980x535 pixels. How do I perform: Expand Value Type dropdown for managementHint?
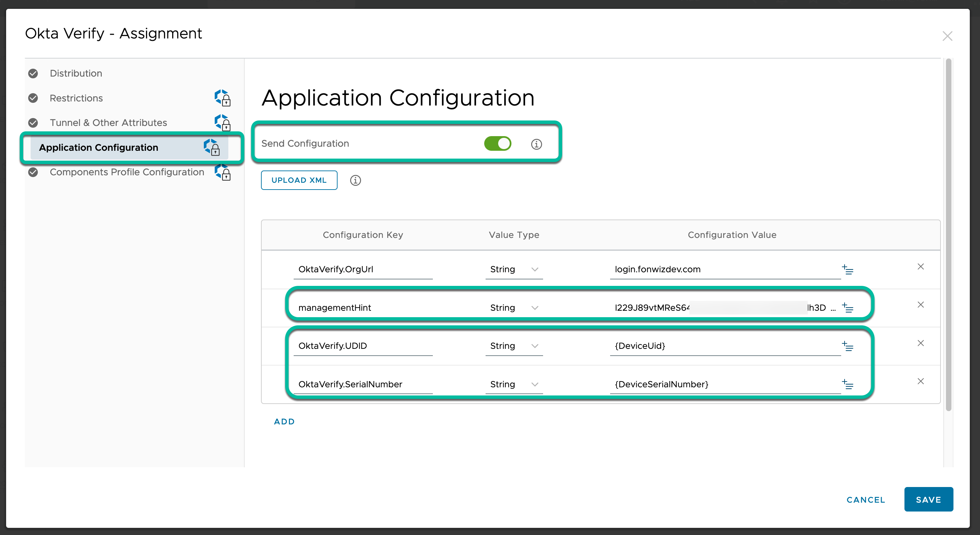tap(513, 307)
